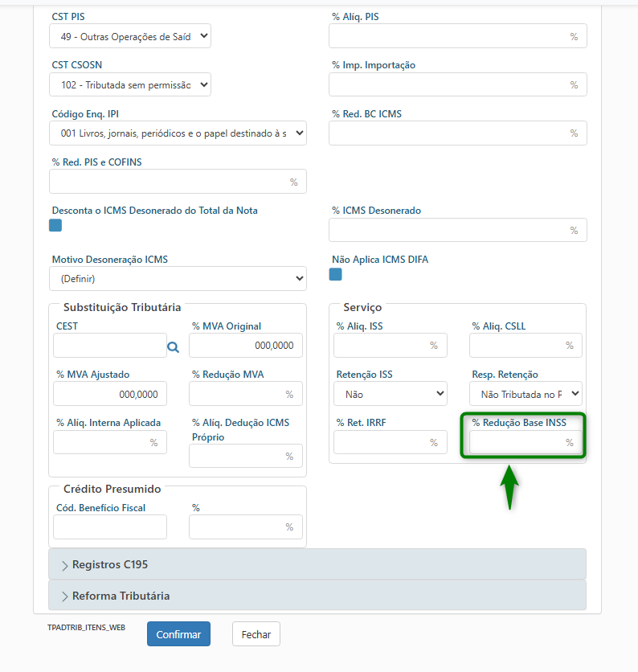Click the % ICMS Desonerado field

(x=448, y=230)
